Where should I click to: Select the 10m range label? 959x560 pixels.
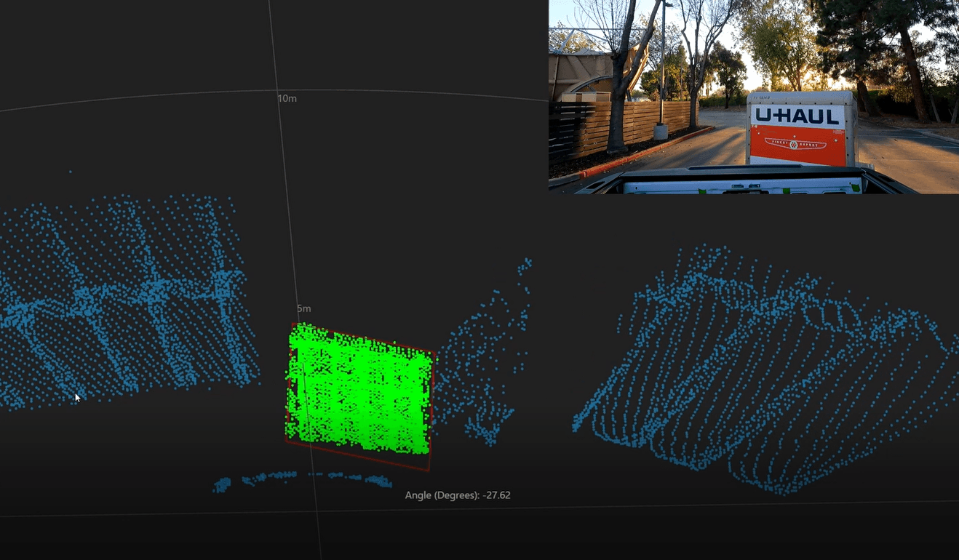click(x=287, y=98)
